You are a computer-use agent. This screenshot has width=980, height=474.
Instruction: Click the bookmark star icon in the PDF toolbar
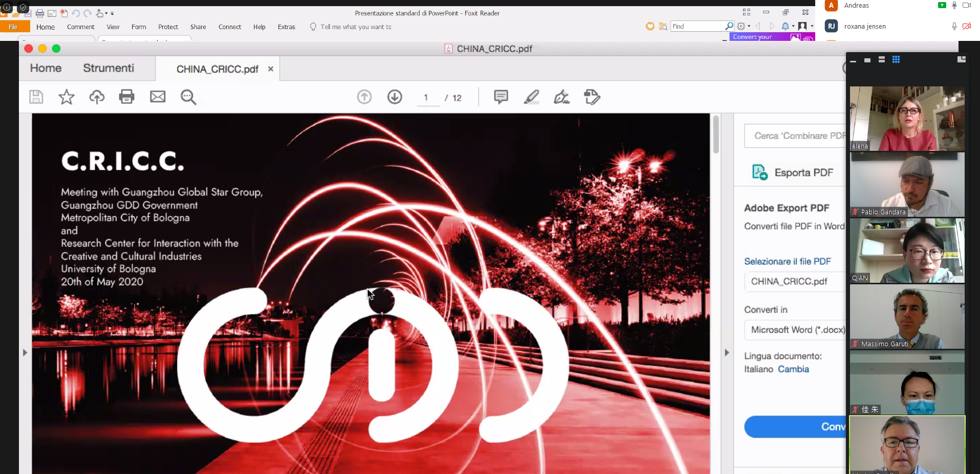pos(67,97)
